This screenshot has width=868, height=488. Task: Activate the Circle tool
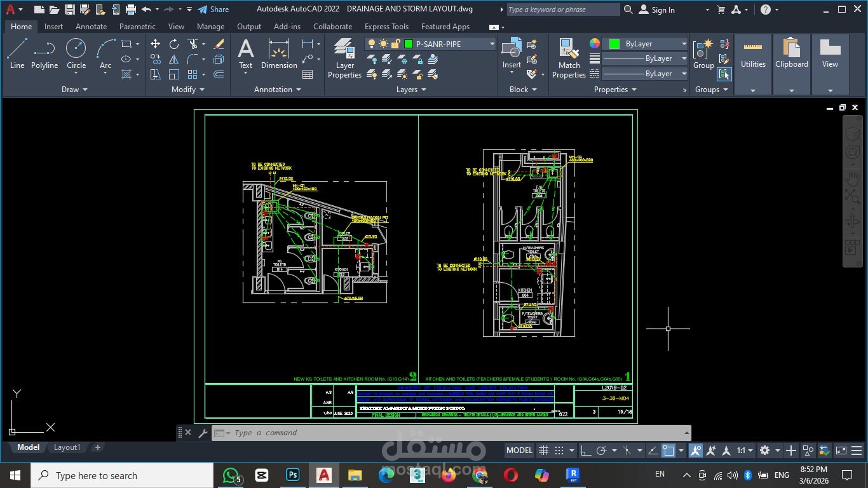76,53
